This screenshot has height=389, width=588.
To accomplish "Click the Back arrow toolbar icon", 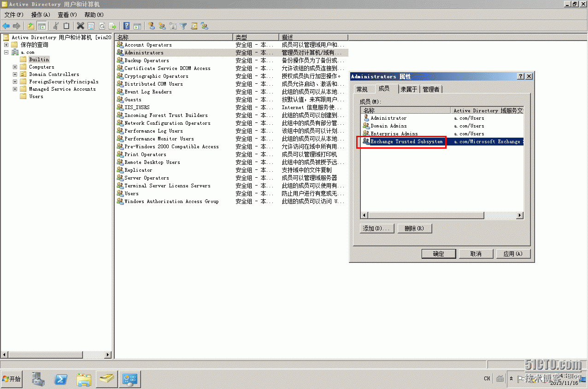I will (x=6, y=26).
